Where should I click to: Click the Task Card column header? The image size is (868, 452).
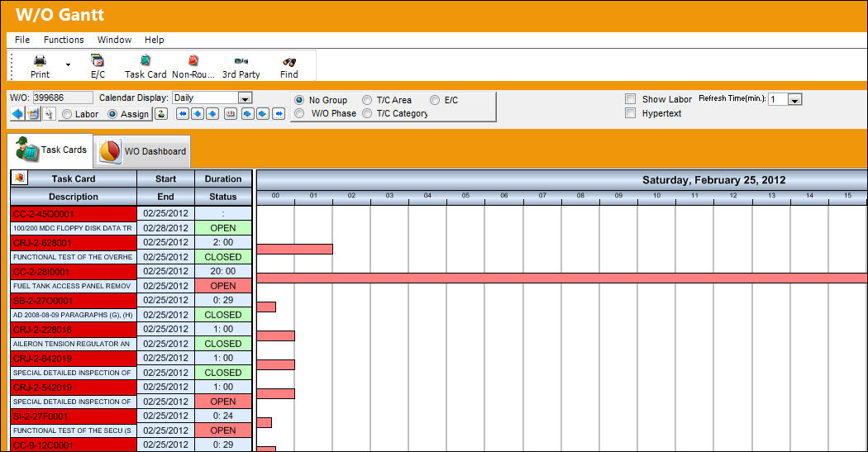74,178
